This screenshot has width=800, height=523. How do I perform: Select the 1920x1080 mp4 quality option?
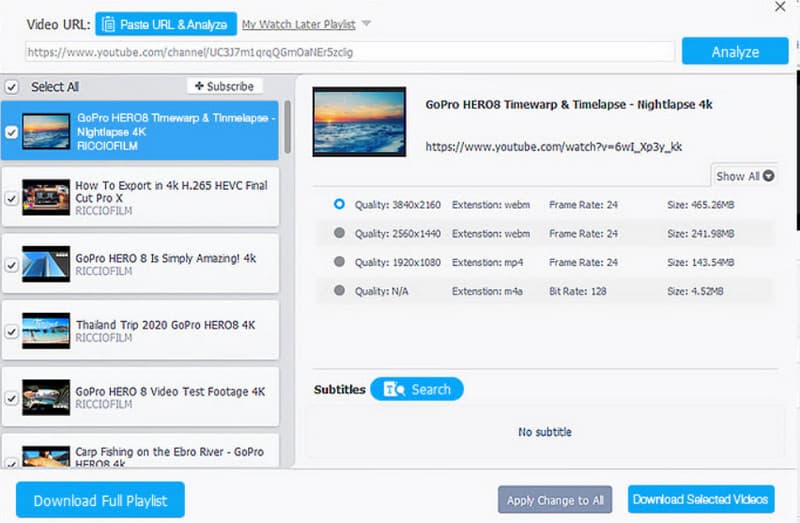(339, 262)
